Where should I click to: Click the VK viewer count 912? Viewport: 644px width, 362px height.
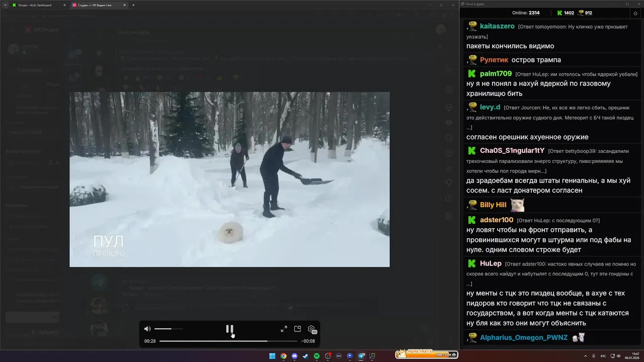tap(585, 13)
